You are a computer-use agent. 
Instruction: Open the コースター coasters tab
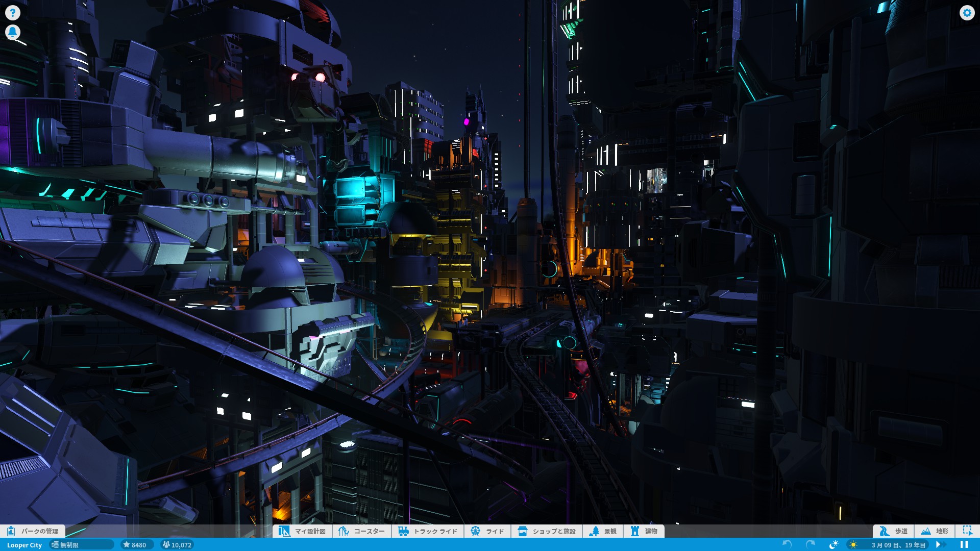tap(362, 531)
